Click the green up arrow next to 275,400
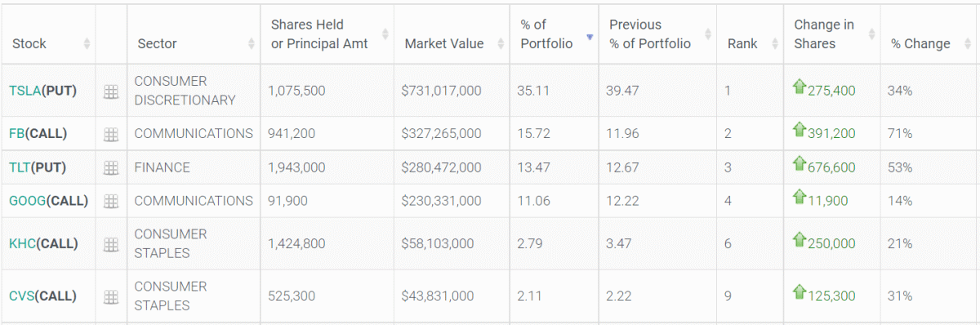 800,87
